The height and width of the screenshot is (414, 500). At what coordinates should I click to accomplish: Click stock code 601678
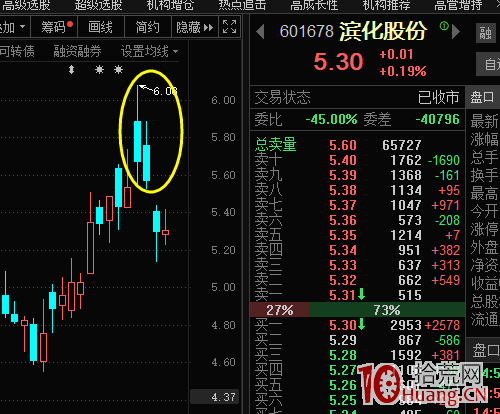pyautogui.click(x=307, y=32)
